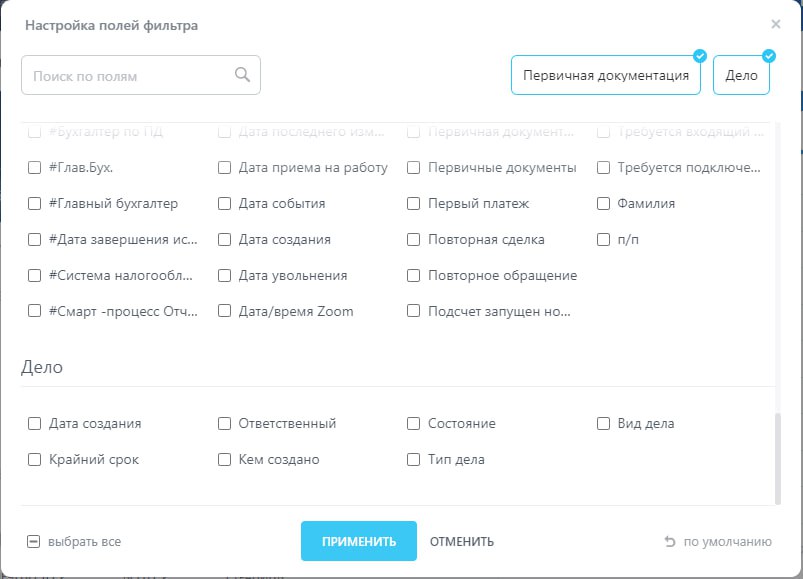
Task: Check the Первый платеж field
Action: 414,204
